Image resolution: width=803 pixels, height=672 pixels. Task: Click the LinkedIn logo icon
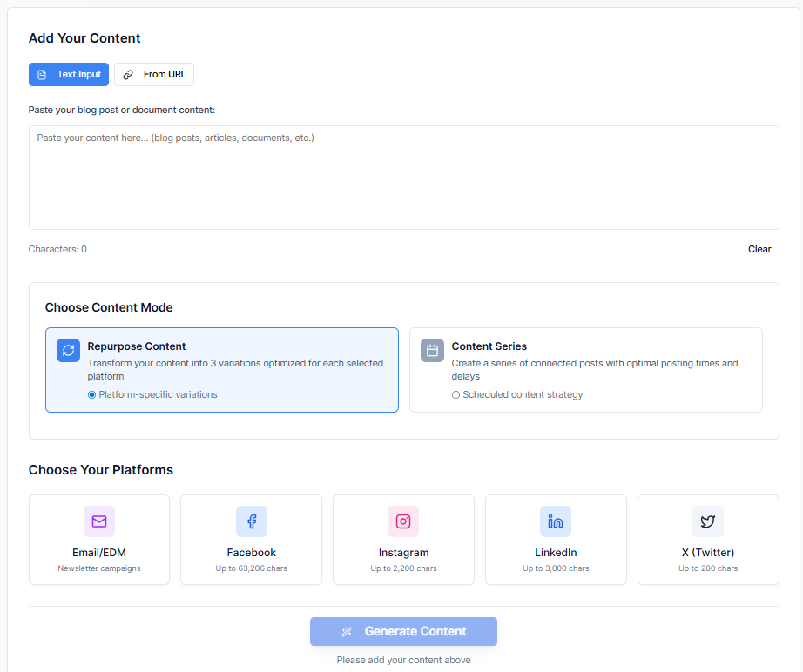(556, 521)
